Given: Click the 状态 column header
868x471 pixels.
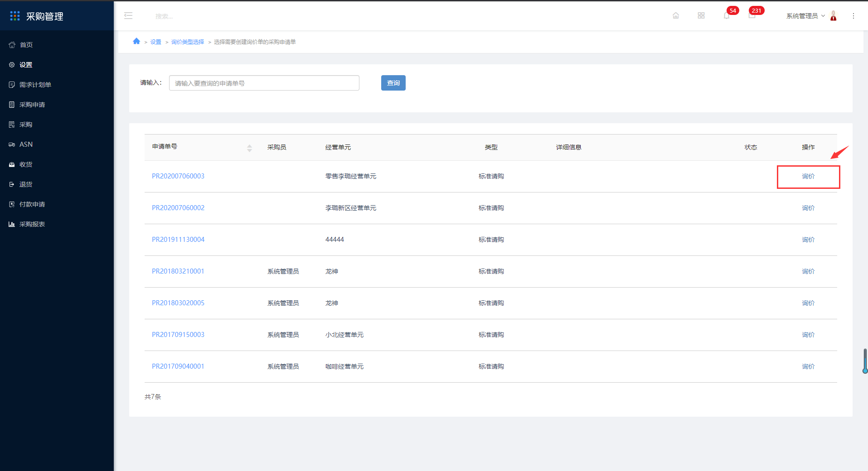Looking at the screenshot, I should point(751,147).
